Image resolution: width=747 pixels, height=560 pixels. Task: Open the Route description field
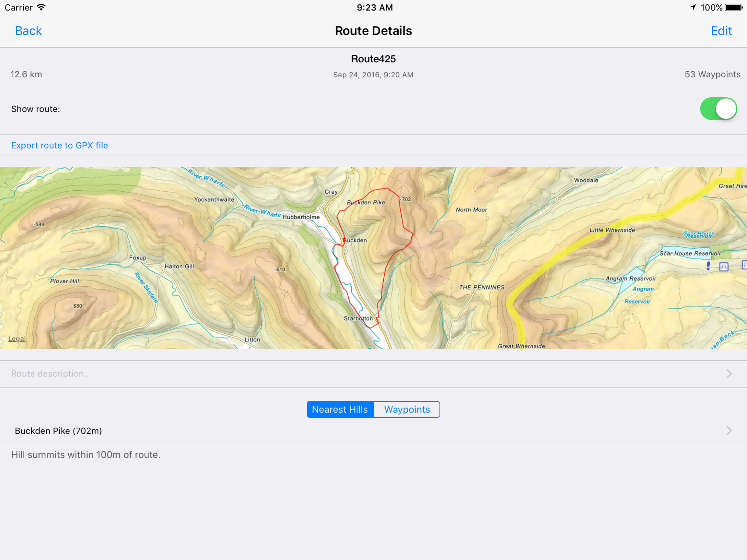373,374
